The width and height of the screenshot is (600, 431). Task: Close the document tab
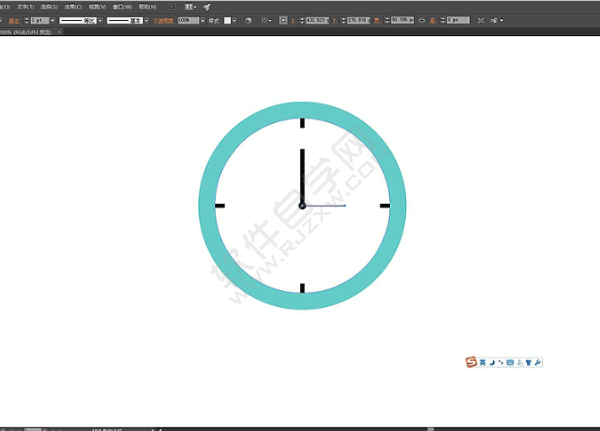(59, 32)
